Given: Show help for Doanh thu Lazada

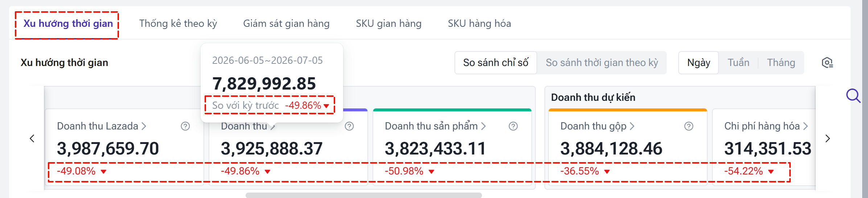Looking at the screenshot, I should (x=185, y=126).
